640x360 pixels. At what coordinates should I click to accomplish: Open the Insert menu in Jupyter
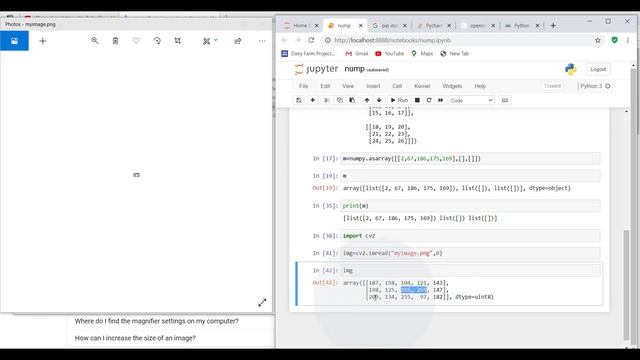tap(373, 86)
